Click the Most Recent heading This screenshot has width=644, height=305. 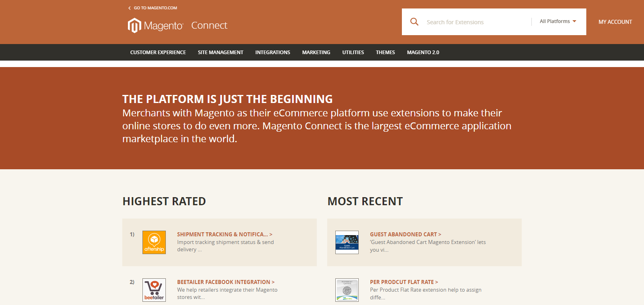coord(365,201)
